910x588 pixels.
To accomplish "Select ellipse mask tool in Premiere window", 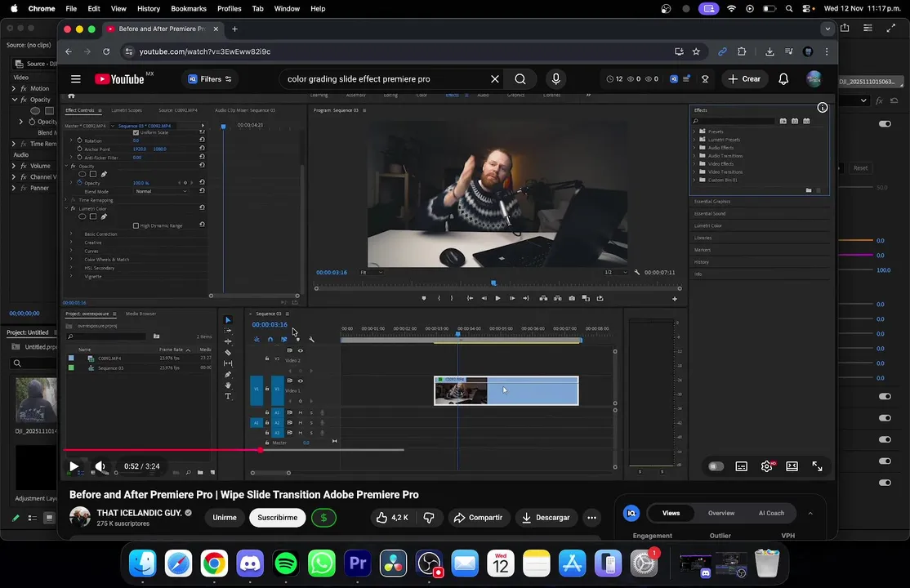I will tap(35, 111).
